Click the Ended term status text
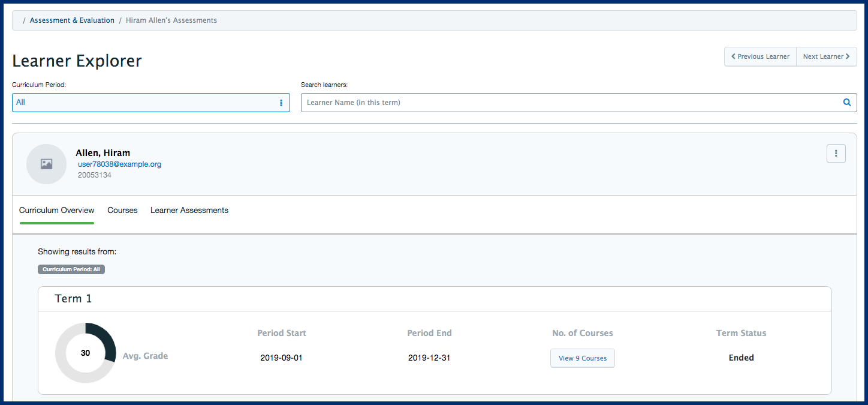The image size is (868, 405). 741,358
